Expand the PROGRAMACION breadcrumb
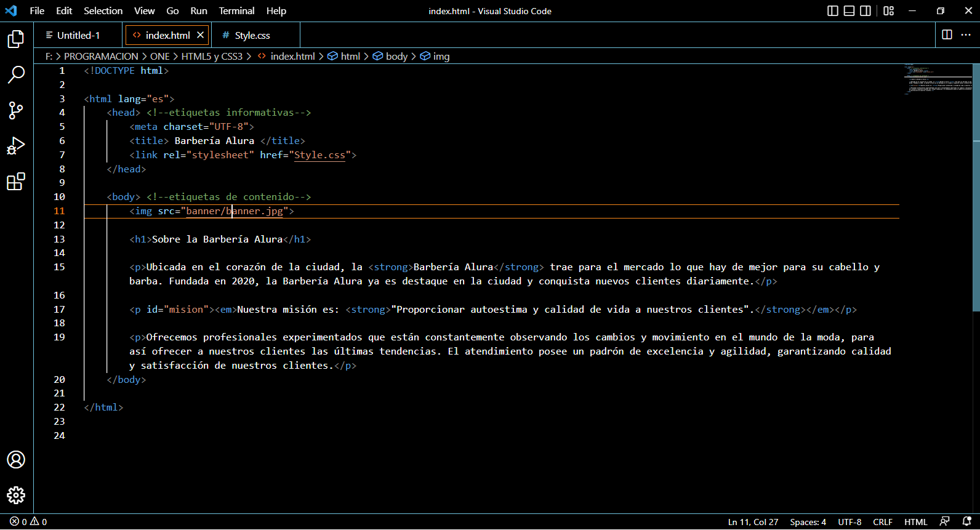The width and height of the screenshot is (980, 530). click(101, 57)
